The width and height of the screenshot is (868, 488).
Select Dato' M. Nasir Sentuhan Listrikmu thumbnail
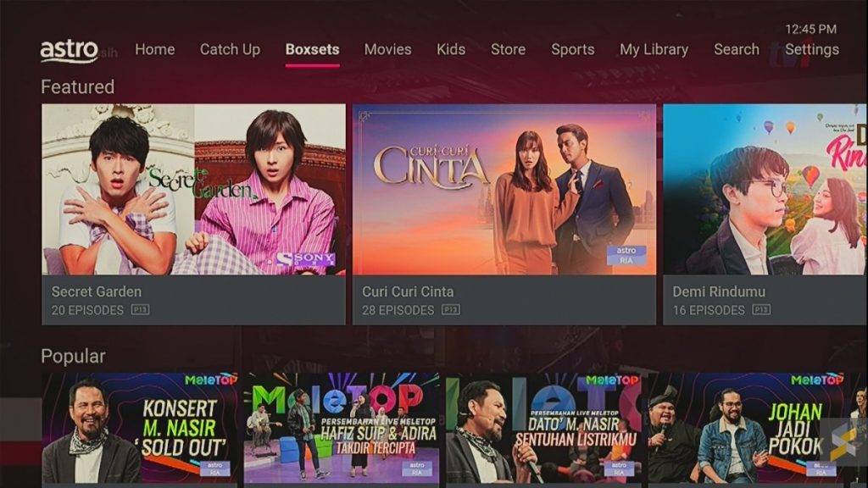coord(543,428)
